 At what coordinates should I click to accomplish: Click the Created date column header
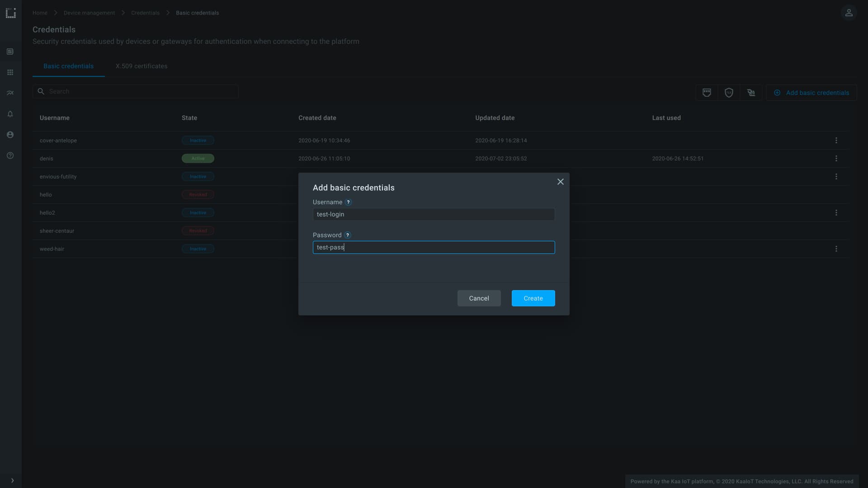(x=317, y=118)
